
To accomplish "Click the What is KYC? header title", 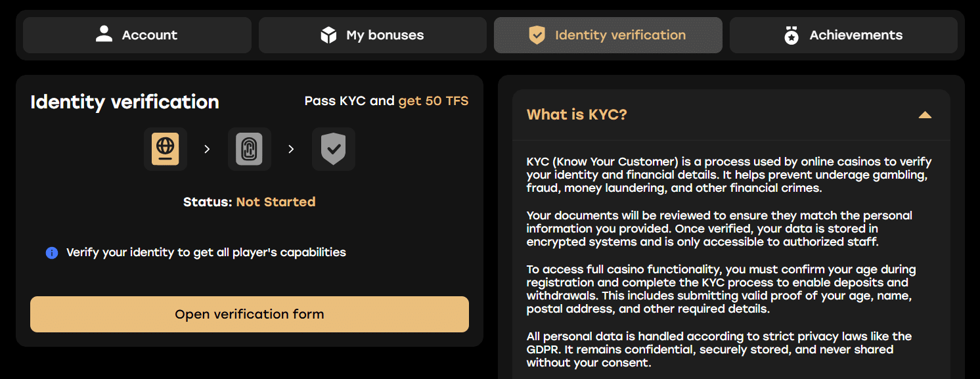I will click(577, 115).
